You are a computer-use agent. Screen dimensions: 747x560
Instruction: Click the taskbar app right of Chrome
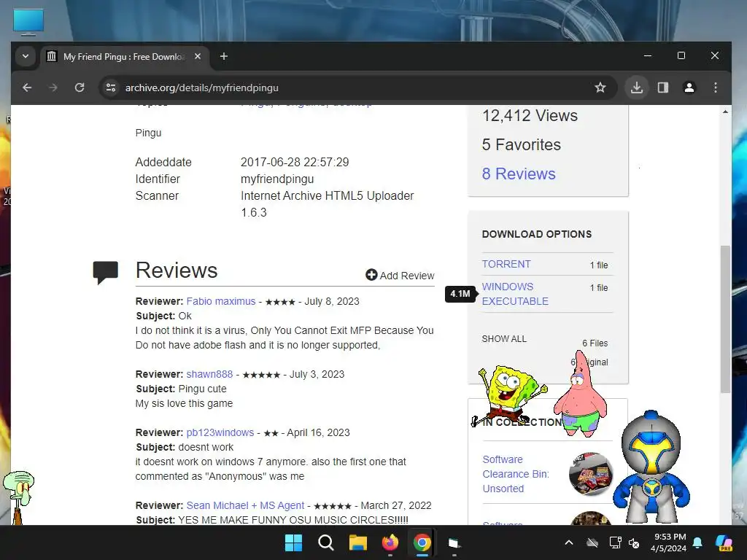point(454,542)
